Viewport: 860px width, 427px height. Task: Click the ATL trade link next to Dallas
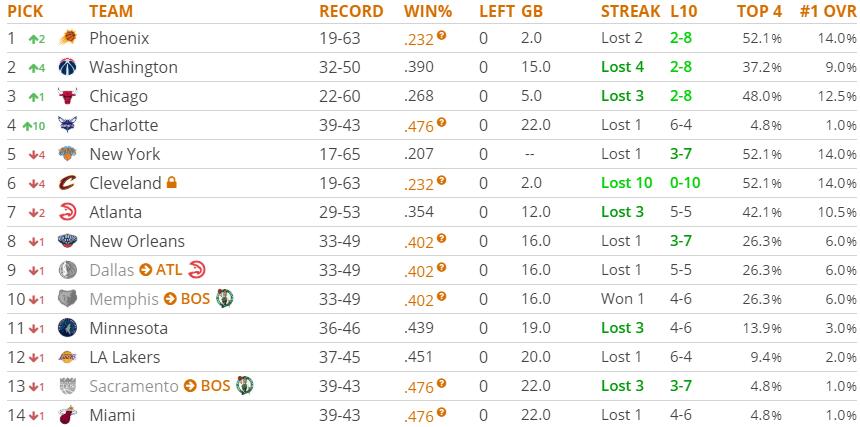(168, 270)
